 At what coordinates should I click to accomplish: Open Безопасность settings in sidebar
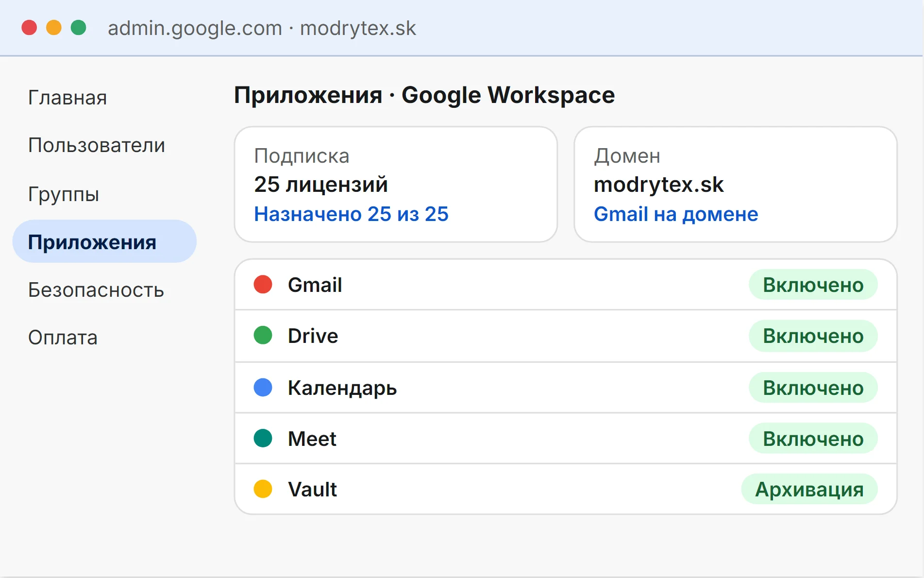pos(96,290)
